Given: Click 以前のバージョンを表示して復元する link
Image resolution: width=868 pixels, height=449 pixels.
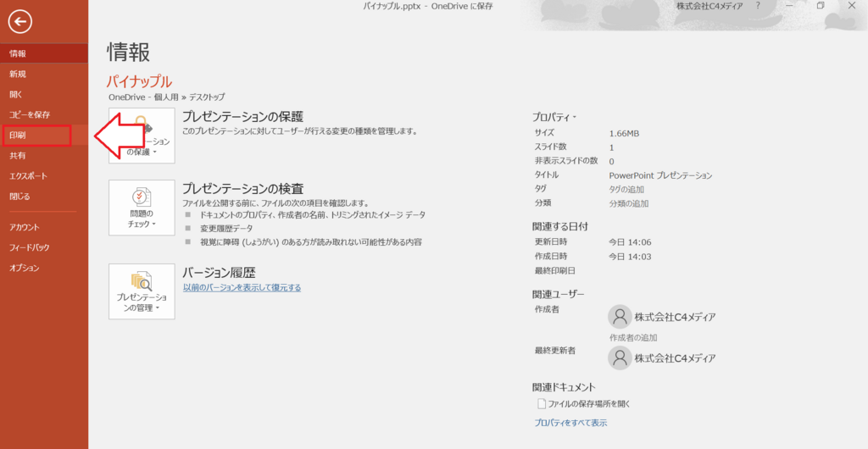Looking at the screenshot, I should click(x=242, y=287).
